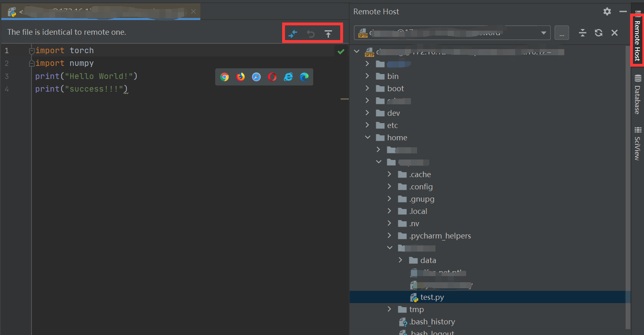The height and width of the screenshot is (335, 644).
Task: Open the Database side tab
Action: (x=637, y=94)
